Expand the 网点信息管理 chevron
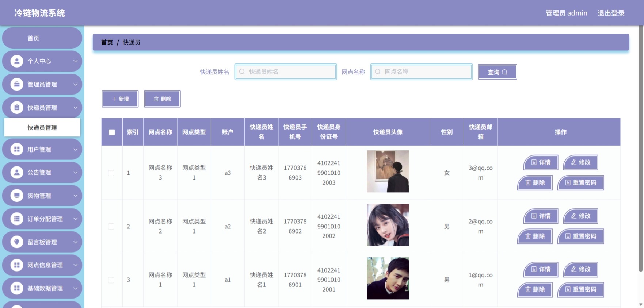Image resolution: width=644 pixels, height=308 pixels. tap(75, 265)
